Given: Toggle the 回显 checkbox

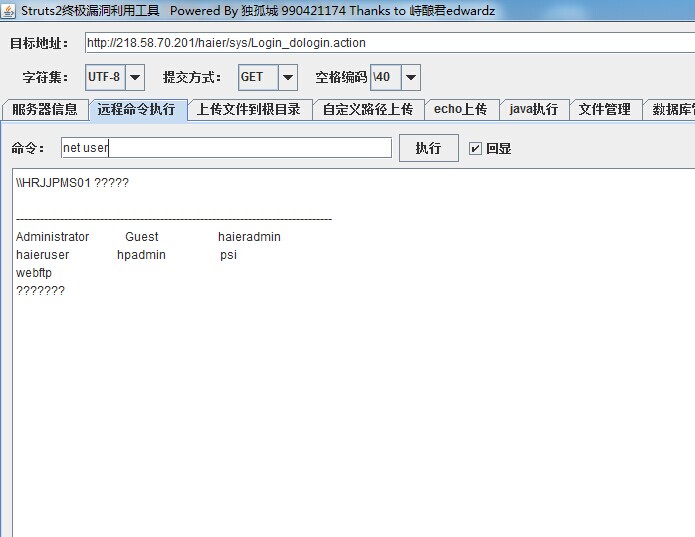Looking at the screenshot, I should tap(475, 148).
